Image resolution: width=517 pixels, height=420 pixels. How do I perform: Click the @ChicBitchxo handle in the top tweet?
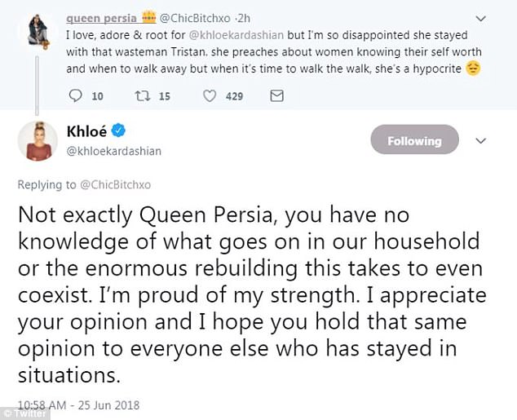[196, 18]
